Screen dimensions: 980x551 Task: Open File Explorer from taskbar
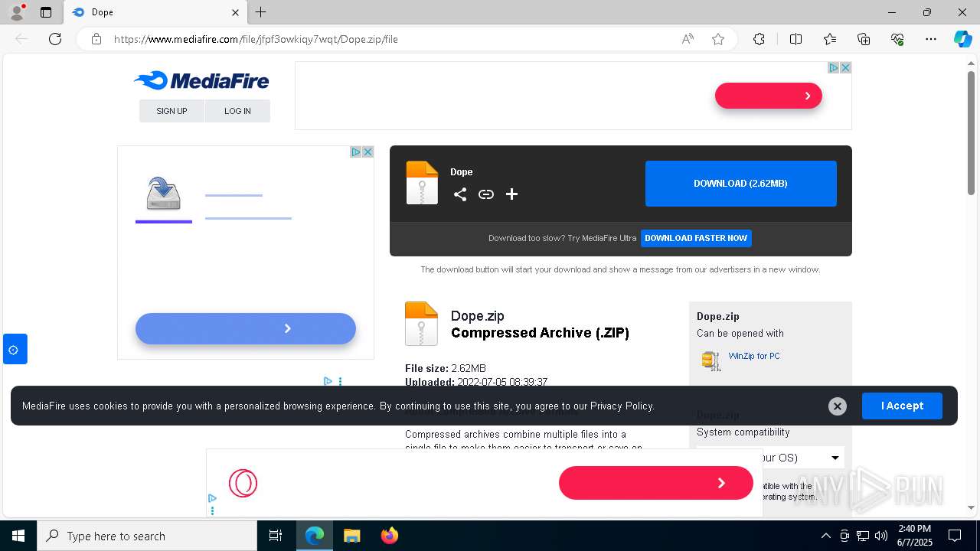tap(352, 536)
